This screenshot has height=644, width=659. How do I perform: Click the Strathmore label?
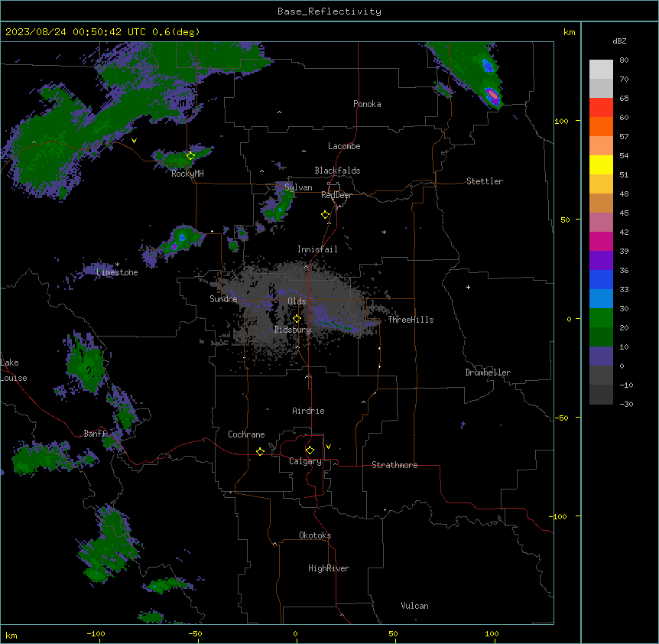point(394,465)
